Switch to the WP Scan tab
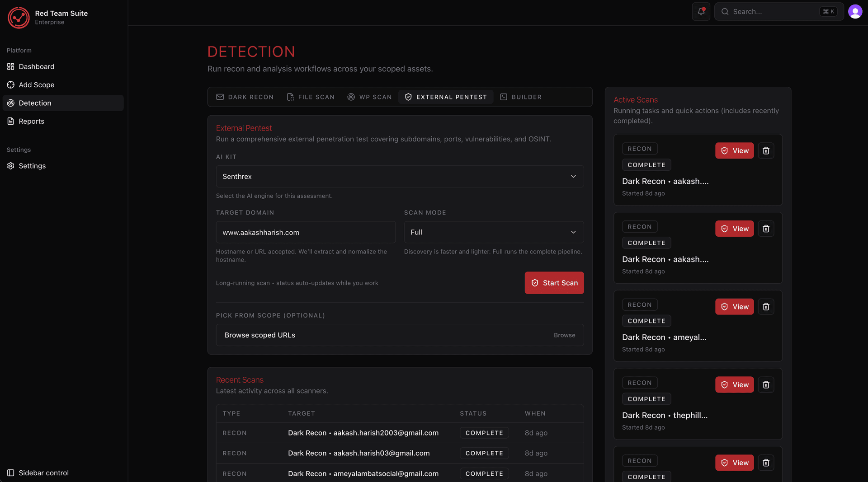Screen dimensions: 868x482 (x=369, y=97)
